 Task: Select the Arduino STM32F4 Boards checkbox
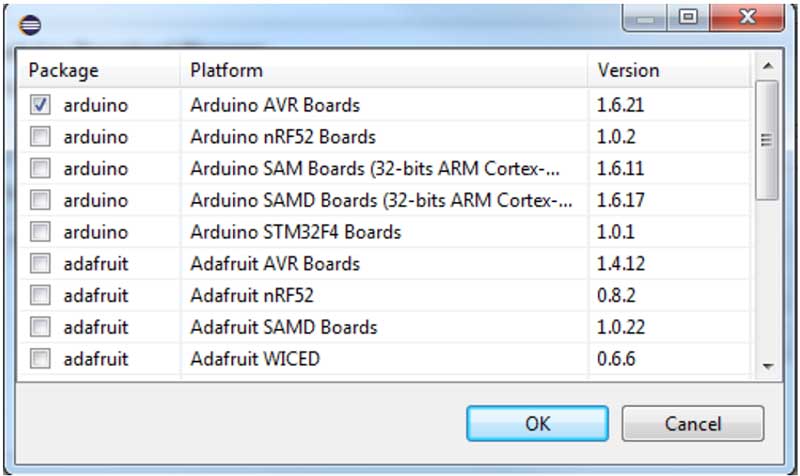tap(41, 232)
